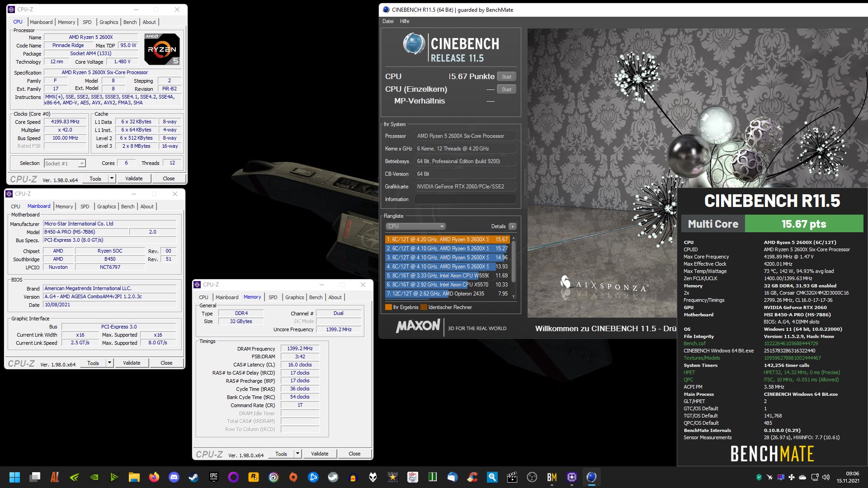Viewport: 868px width, 488px height.
Task: Open Battle.net taskbar icon
Action: tap(313, 477)
